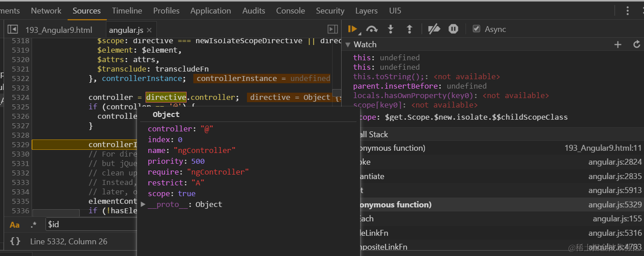Click the name: "ngController" property
This screenshot has width=644, height=256.
pyautogui.click(x=192, y=150)
